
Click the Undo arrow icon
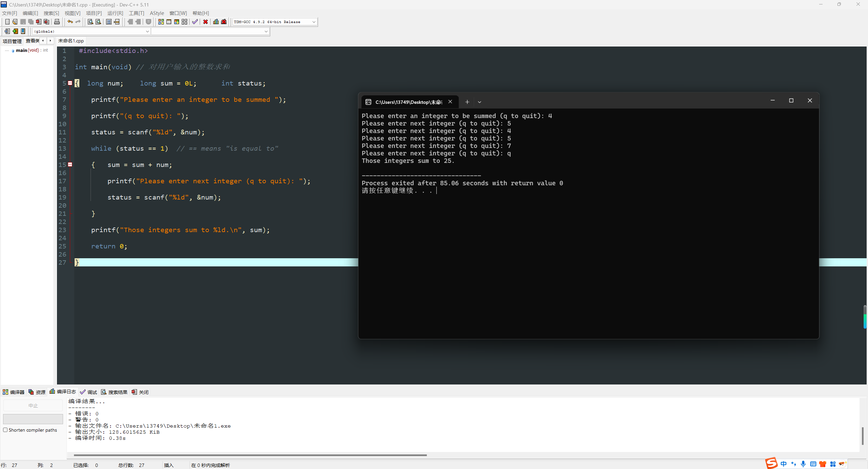pyautogui.click(x=70, y=22)
